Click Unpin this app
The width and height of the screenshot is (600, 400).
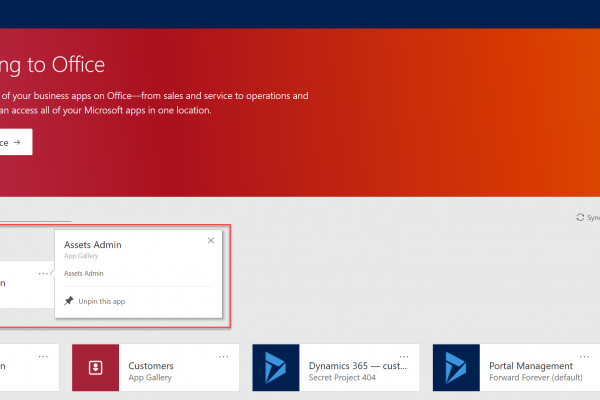[101, 302]
